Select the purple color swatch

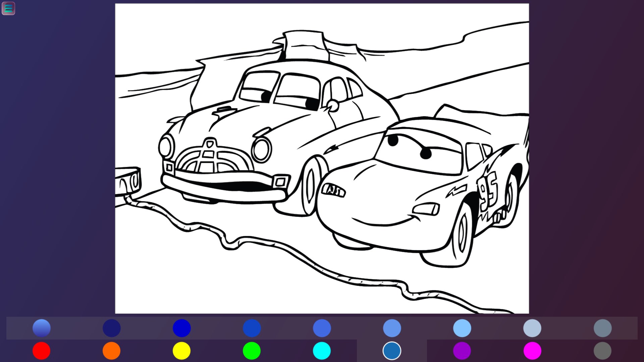[x=463, y=351]
